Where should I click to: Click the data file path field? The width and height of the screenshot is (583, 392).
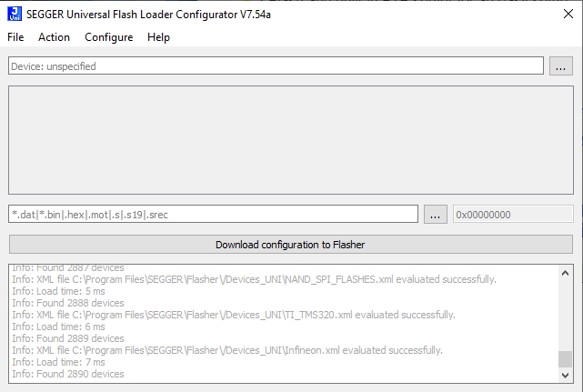[x=213, y=215]
